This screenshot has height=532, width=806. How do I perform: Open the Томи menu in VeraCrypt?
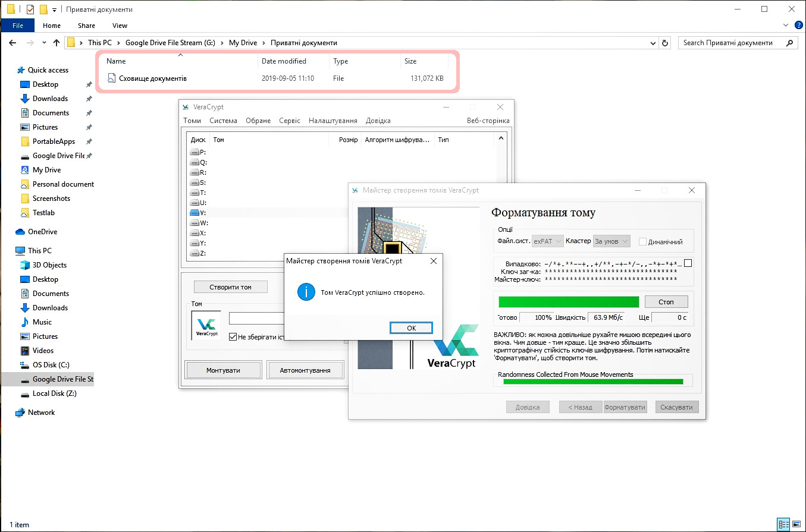(192, 121)
